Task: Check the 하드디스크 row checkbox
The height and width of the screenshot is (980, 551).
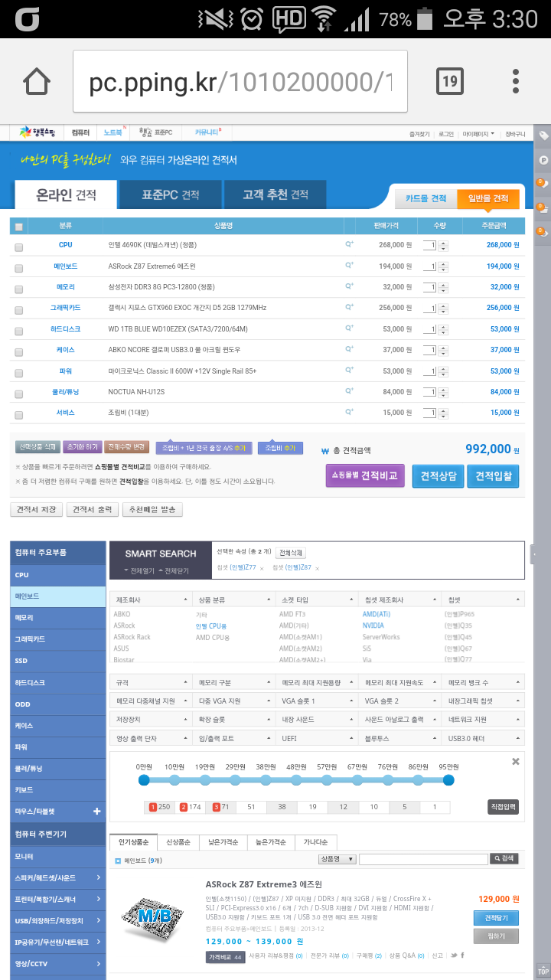Action: coord(19,330)
